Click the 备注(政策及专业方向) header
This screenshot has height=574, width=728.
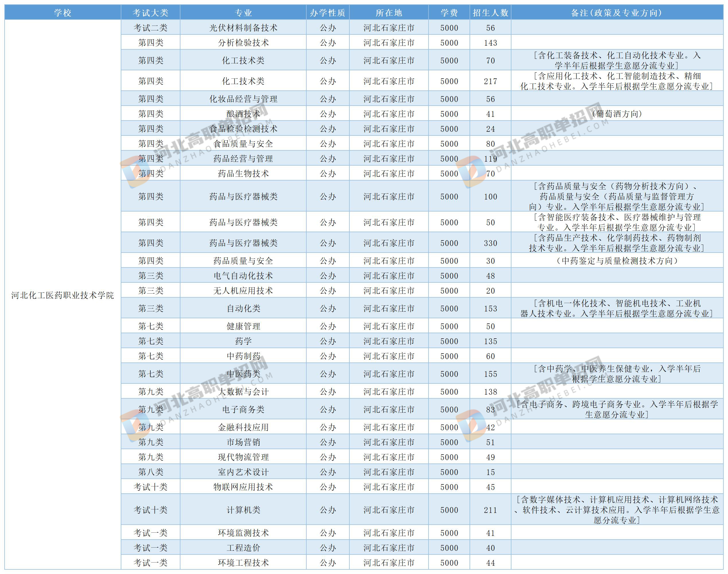pyautogui.click(x=617, y=13)
